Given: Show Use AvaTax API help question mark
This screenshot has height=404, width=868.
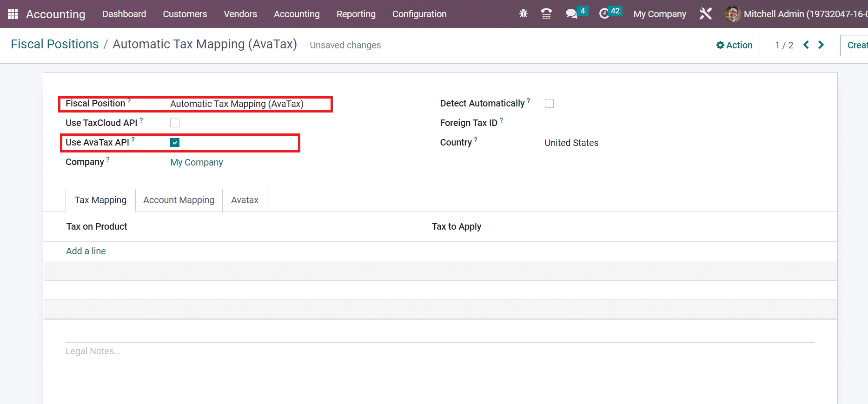Looking at the screenshot, I should click(x=133, y=139).
